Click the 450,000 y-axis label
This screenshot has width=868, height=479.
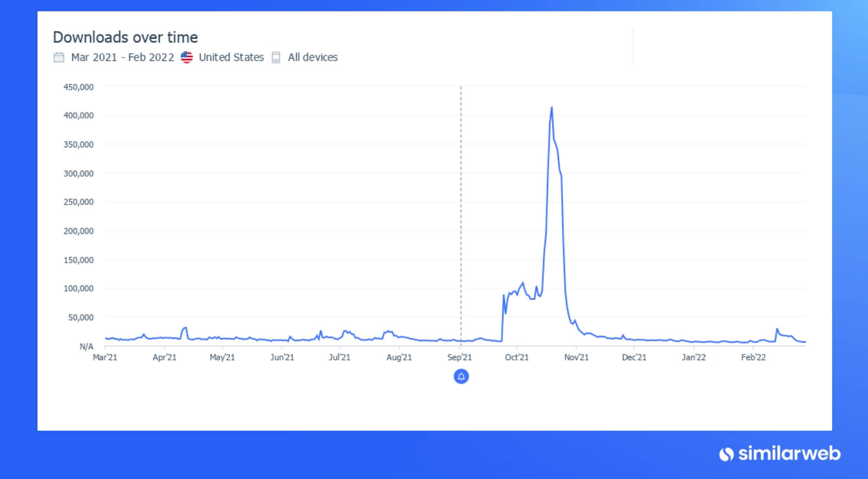point(78,87)
